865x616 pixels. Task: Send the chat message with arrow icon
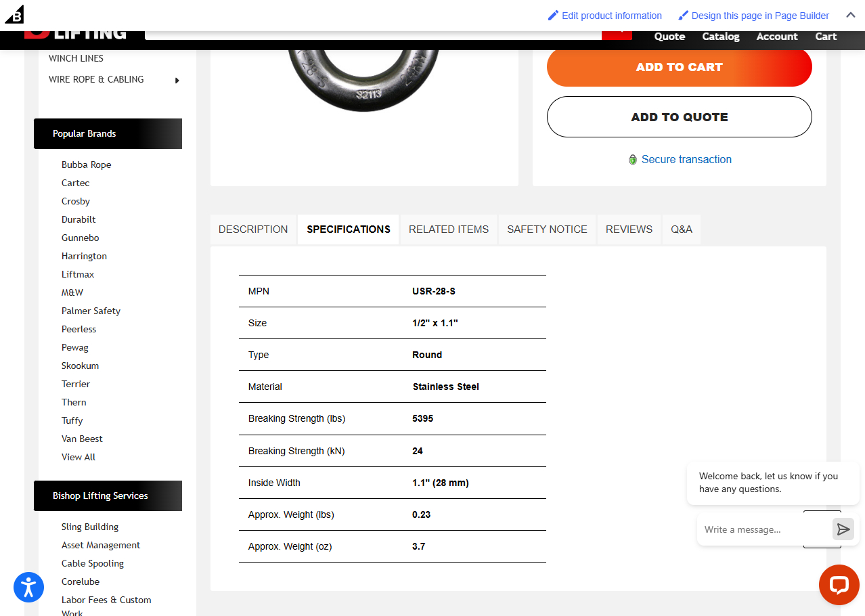843,529
